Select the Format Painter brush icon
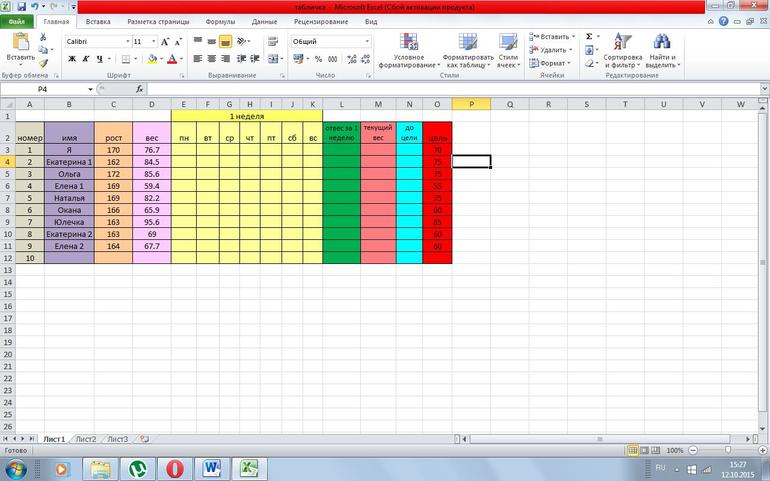Screen dimensions: 770x481 (x=43, y=62)
